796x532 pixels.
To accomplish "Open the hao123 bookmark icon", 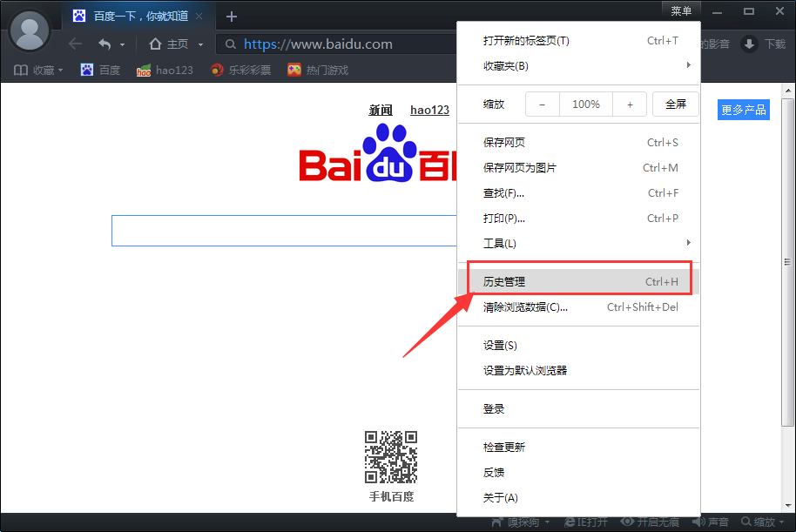I will click(x=144, y=70).
